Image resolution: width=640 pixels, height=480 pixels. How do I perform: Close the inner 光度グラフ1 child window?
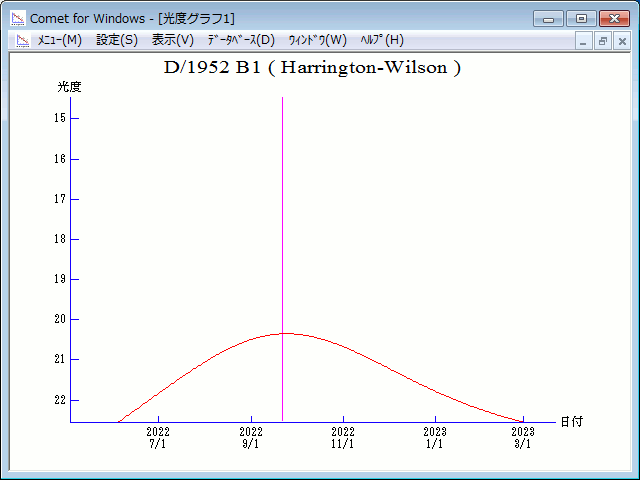click(x=622, y=41)
